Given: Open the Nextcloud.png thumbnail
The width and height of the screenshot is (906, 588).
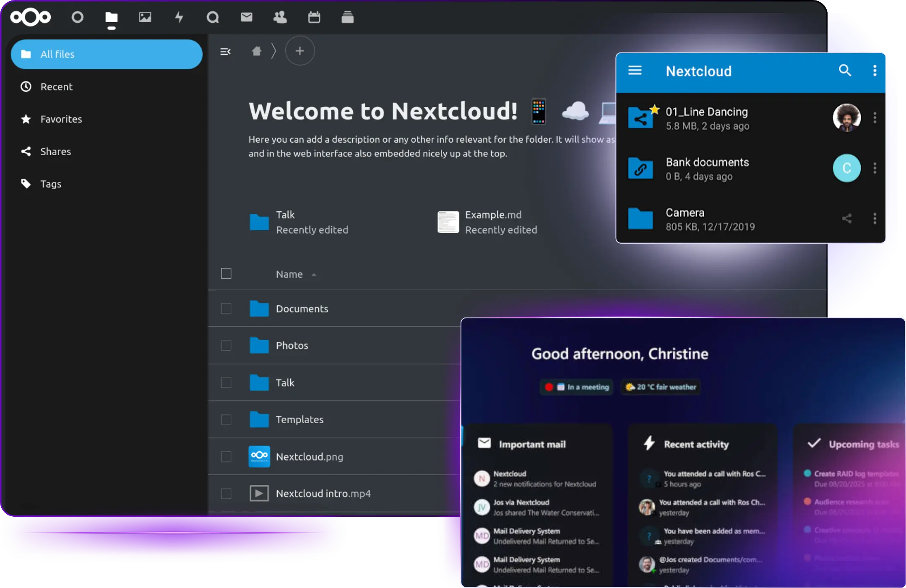Looking at the screenshot, I should click(x=259, y=456).
